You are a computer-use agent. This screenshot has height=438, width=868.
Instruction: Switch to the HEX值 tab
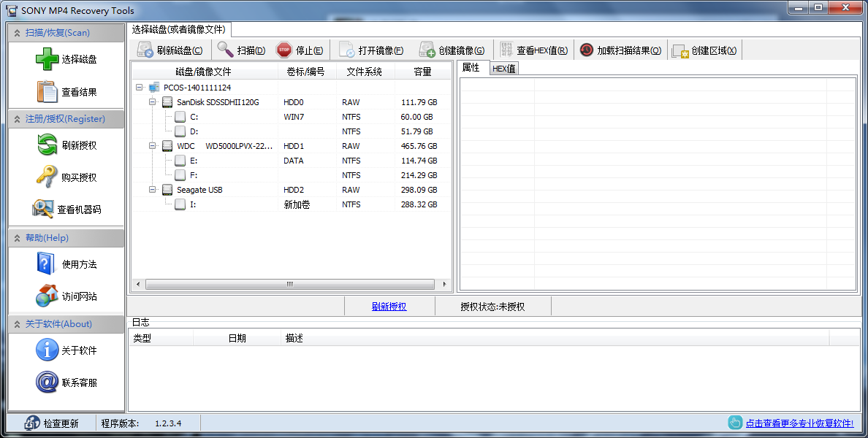(x=504, y=67)
